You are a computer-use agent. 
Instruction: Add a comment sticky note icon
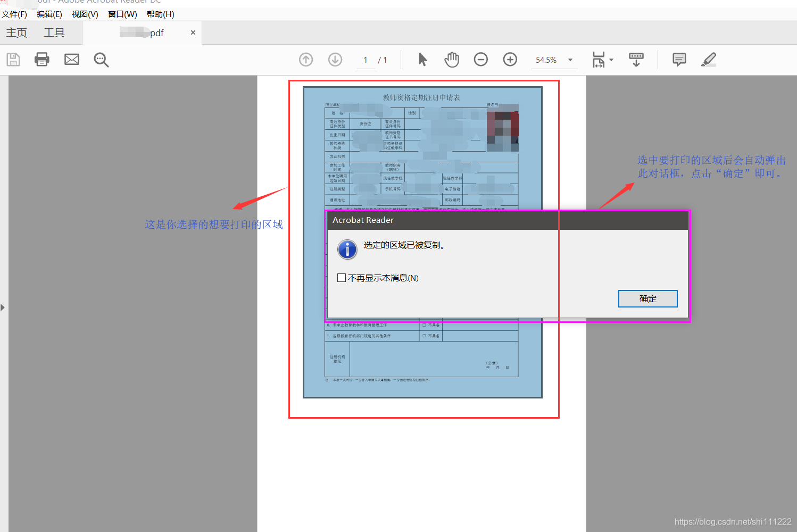pyautogui.click(x=679, y=60)
